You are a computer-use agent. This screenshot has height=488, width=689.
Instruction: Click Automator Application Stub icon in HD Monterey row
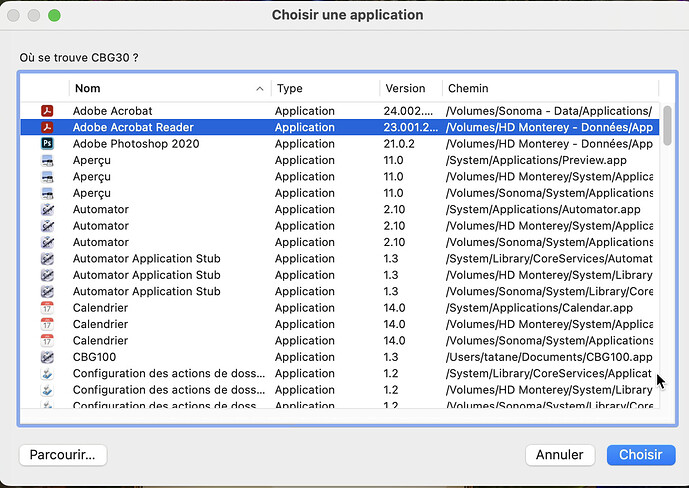pos(47,275)
